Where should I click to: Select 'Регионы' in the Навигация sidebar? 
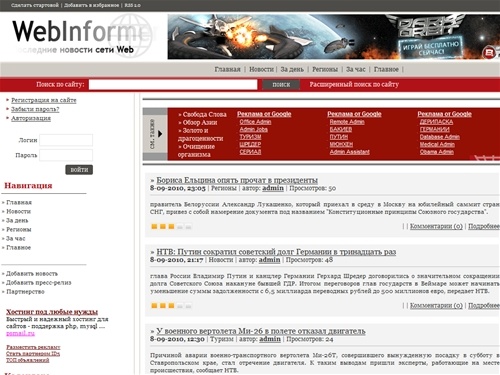pos(19,229)
